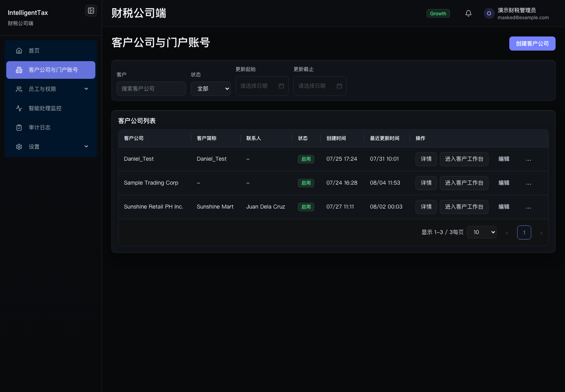Image resolution: width=565 pixels, height=392 pixels.
Task: Open the 更新截止 date picker field
Action: tap(320, 86)
